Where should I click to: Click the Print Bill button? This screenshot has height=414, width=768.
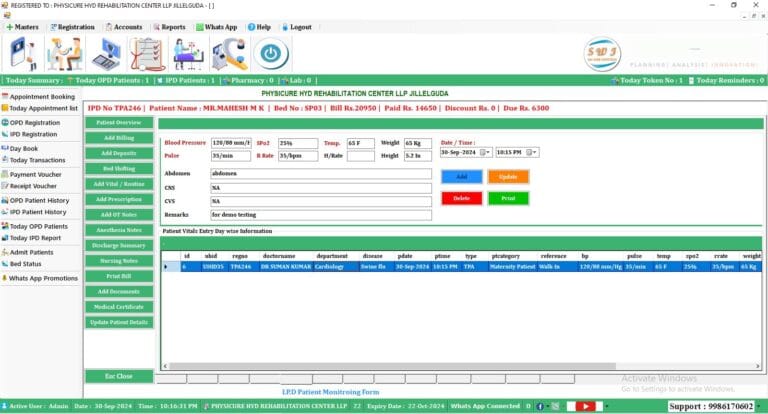[119, 276]
